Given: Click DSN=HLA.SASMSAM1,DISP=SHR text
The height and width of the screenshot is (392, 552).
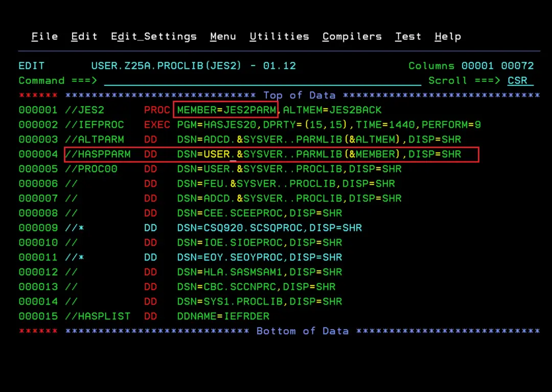Looking at the screenshot, I should 260,272.
